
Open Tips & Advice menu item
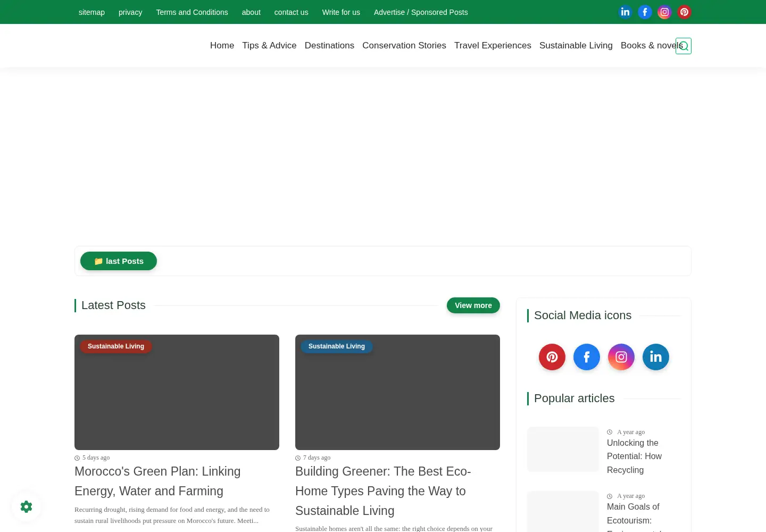point(269,45)
